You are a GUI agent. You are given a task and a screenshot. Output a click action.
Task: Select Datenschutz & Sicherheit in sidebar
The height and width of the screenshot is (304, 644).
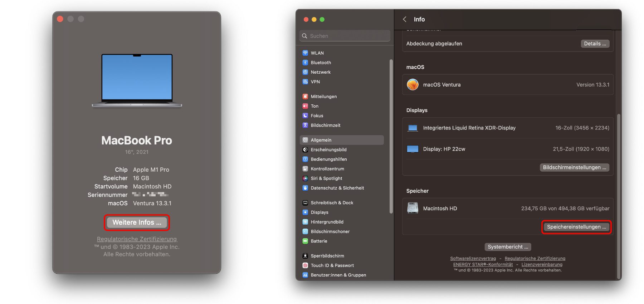click(337, 188)
